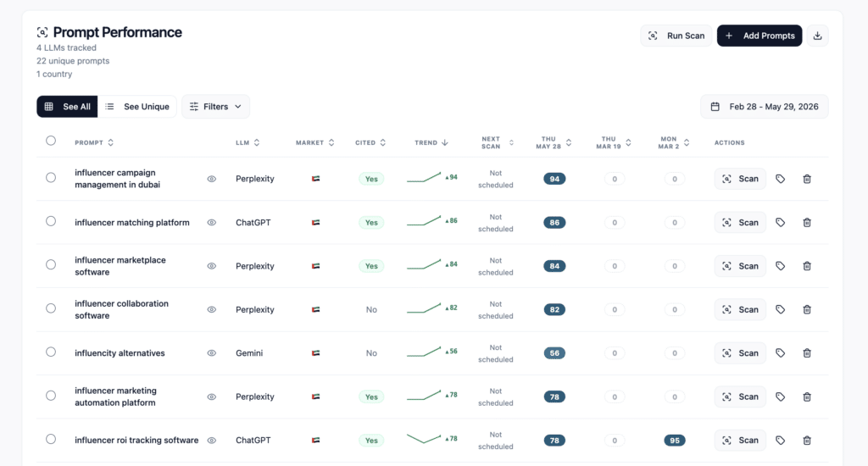Select the influencer matching platform row checkbox

[51, 221]
